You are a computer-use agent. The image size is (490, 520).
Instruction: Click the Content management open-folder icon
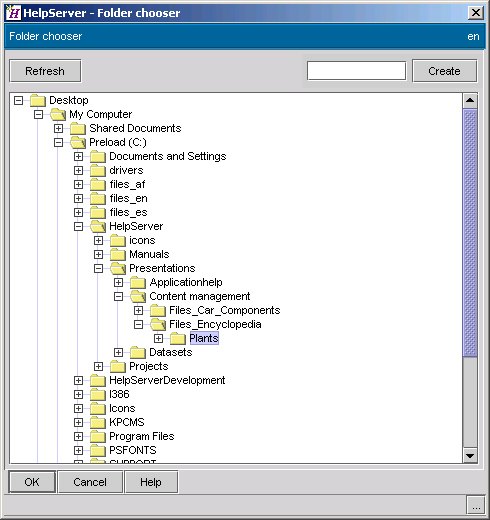138,296
